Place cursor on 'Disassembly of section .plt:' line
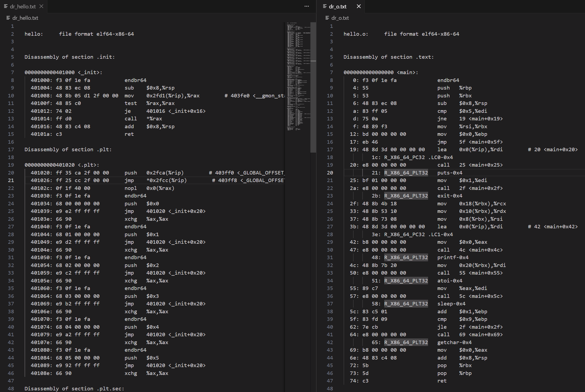Image resolution: width=585 pixels, height=392 pixels. click(x=68, y=150)
